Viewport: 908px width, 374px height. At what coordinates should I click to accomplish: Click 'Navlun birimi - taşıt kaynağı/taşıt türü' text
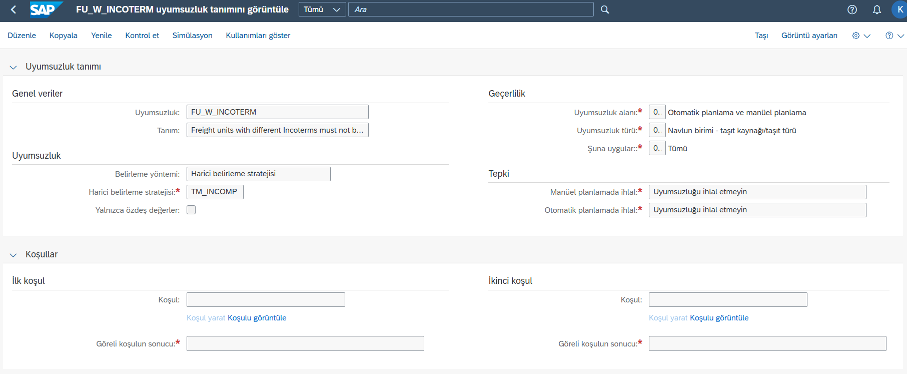(x=732, y=130)
